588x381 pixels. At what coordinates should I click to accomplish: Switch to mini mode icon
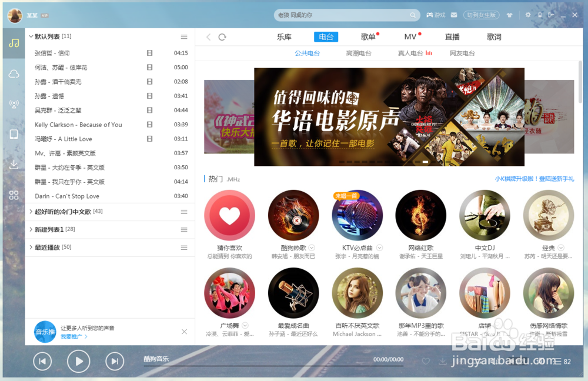click(x=550, y=15)
